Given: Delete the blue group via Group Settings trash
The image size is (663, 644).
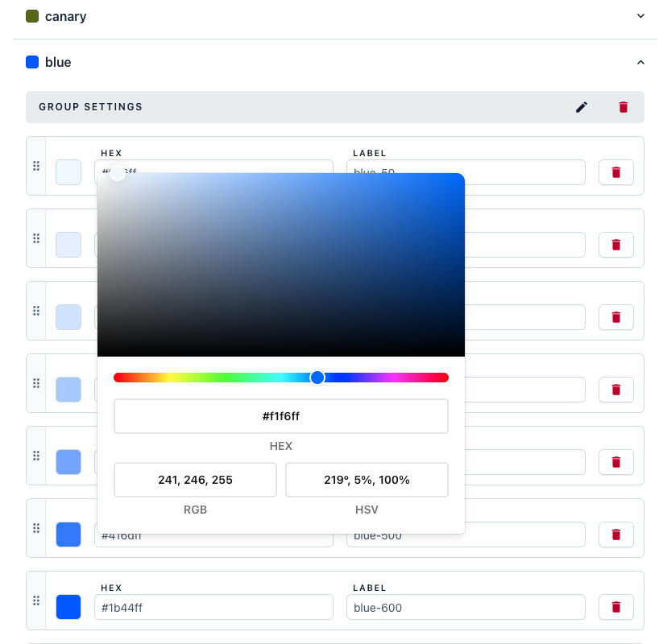Looking at the screenshot, I should 624,107.
